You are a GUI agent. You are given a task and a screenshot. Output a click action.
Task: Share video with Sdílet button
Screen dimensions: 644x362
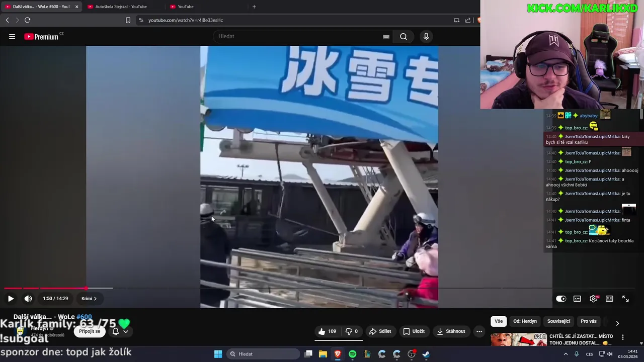(x=380, y=331)
